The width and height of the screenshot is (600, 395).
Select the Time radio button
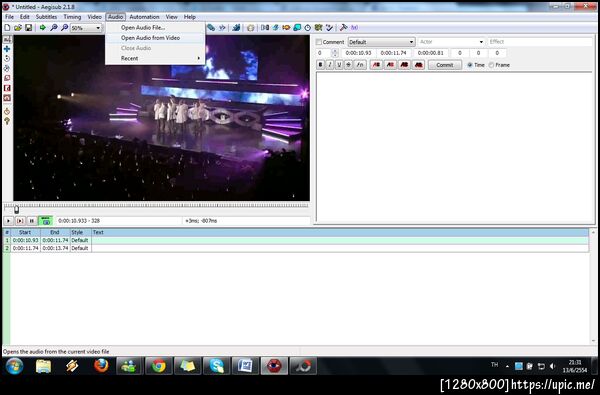[470, 65]
